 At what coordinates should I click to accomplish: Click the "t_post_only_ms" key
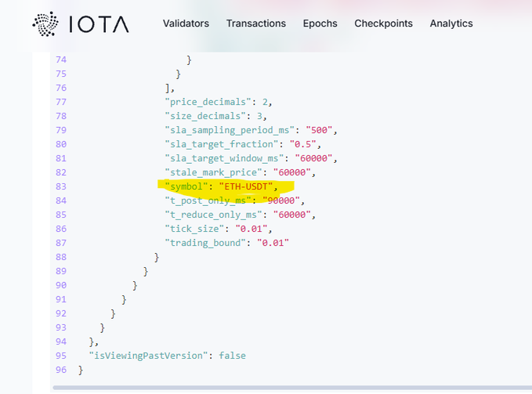(x=208, y=201)
